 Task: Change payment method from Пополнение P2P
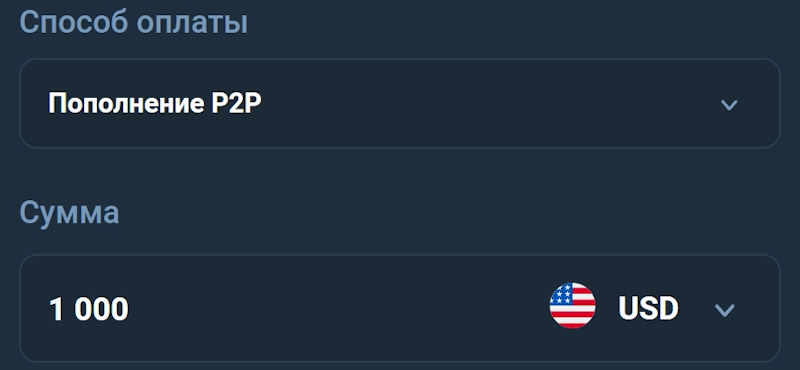click(x=399, y=104)
